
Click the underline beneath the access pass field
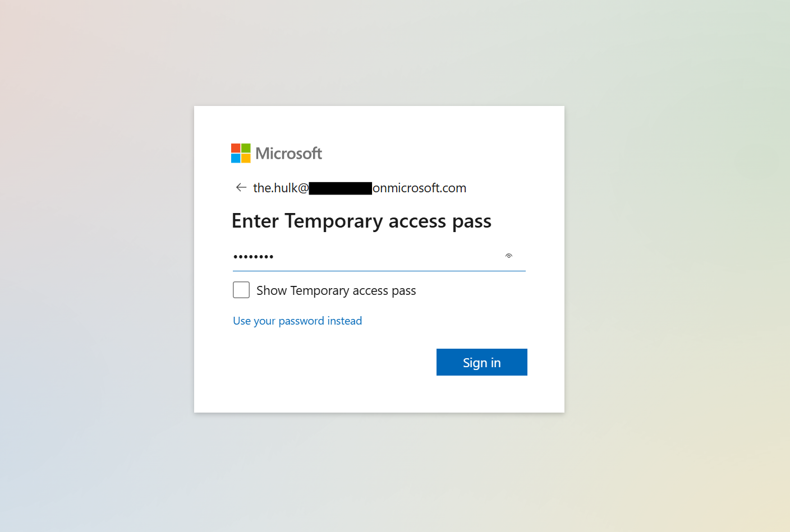click(379, 271)
